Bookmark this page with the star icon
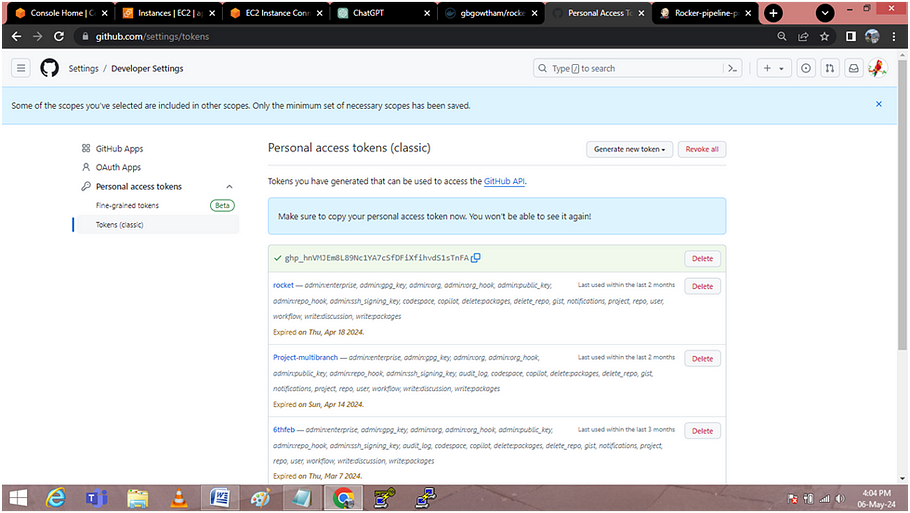The width and height of the screenshot is (910, 513). [x=824, y=37]
